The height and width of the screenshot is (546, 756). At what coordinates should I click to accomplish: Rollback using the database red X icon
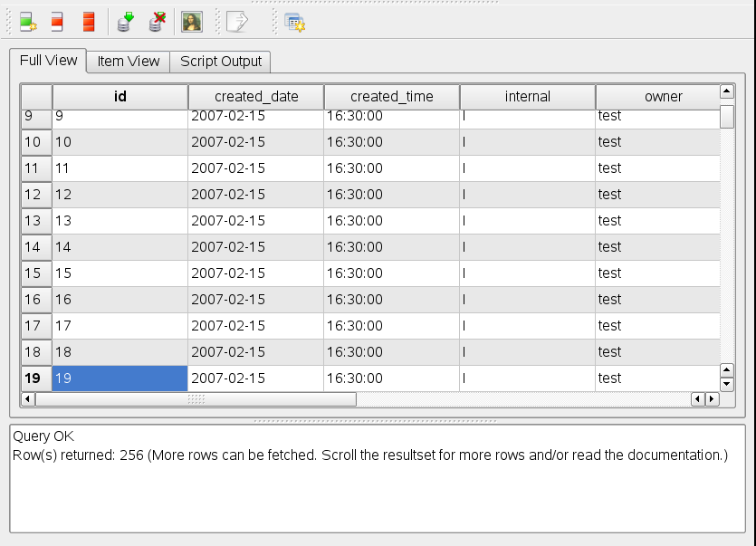(158, 22)
